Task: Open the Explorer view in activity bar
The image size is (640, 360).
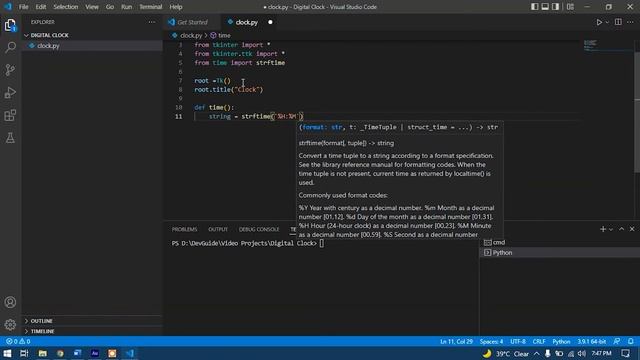Action: tap(10, 26)
